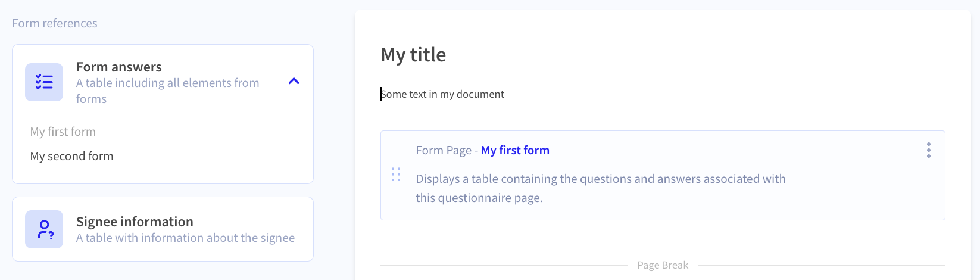
Task: Click Form answers description text
Action: (168, 91)
